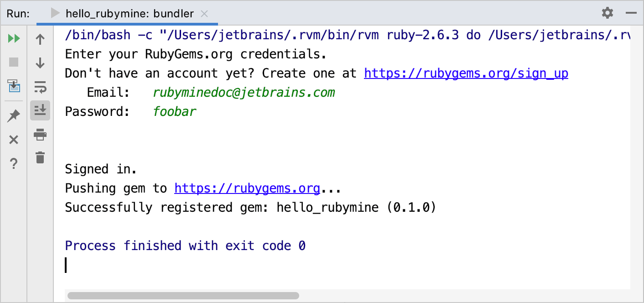Screen dimensions: 644x303
Task: Open Run tool window help with question mark
Action: (14, 164)
